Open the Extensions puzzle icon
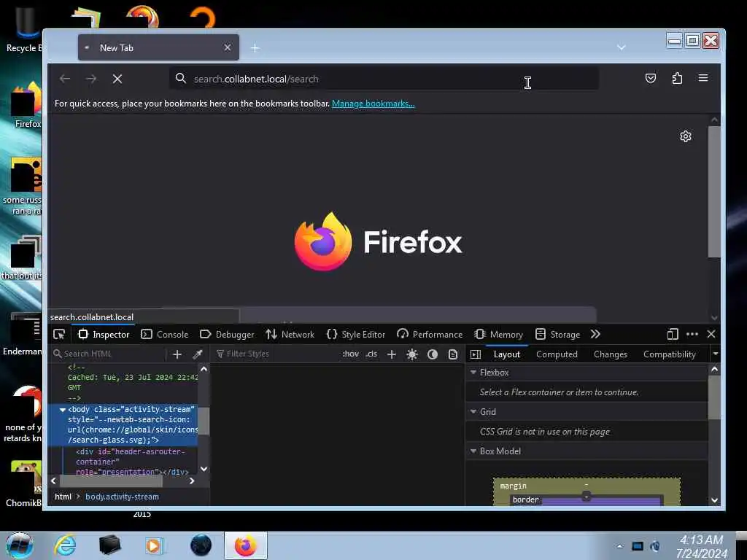Viewport: 747px width, 560px height. click(677, 78)
